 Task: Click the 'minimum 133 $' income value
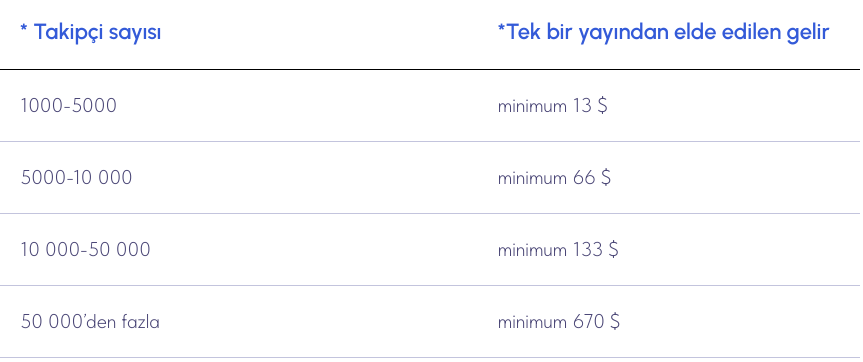[558, 249]
